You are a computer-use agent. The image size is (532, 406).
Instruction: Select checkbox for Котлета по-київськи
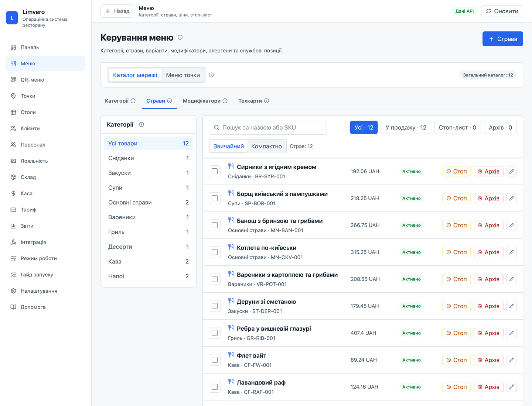click(x=215, y=252)
